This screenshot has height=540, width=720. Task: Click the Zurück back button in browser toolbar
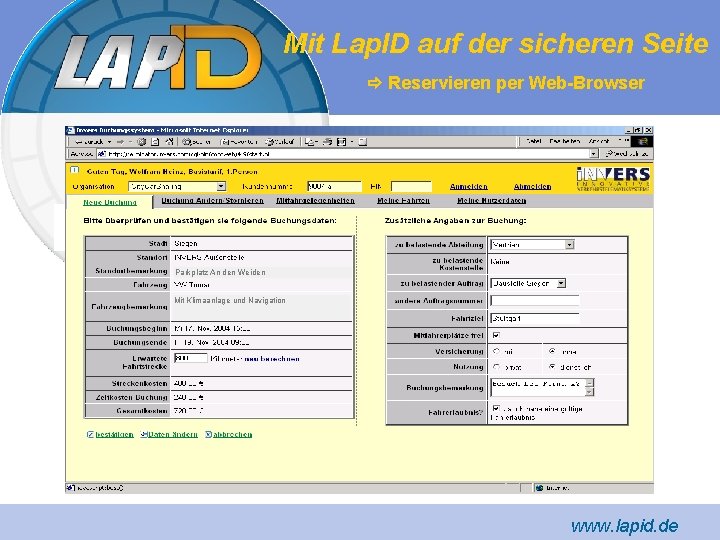87,142
